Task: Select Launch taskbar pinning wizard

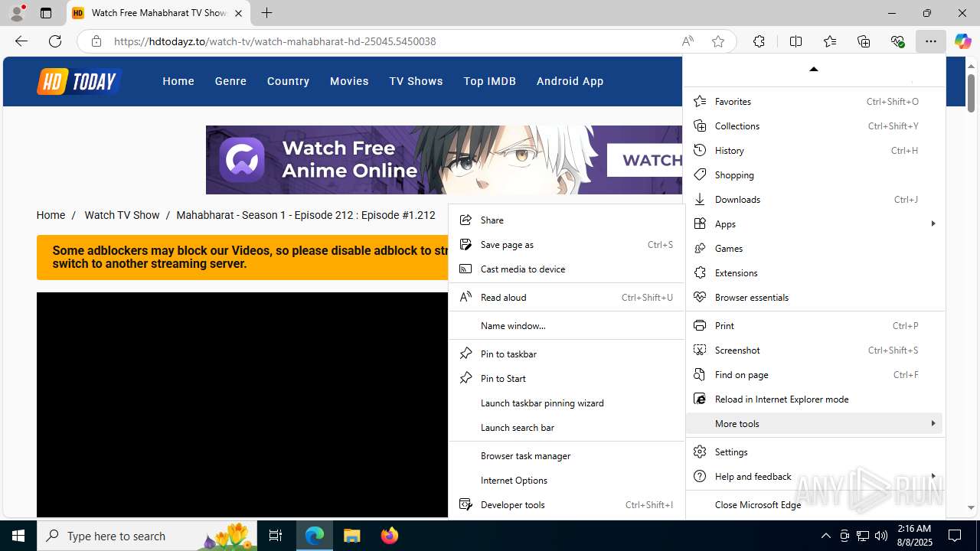Action: pos(566,403)
